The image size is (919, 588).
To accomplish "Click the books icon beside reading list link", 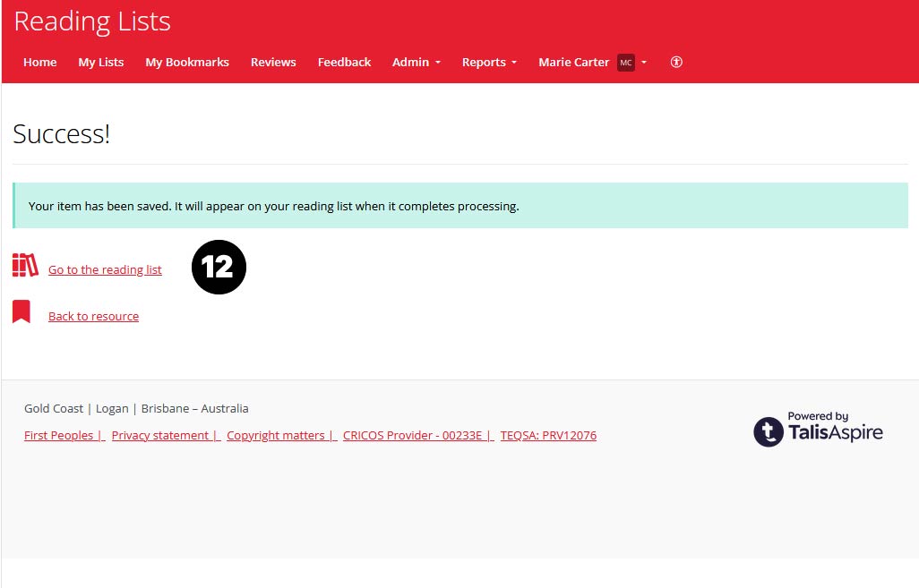I will coord(25,266).
